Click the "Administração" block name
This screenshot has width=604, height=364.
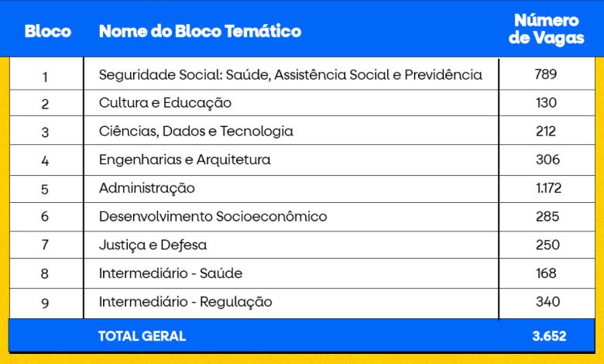click(146, 188)
